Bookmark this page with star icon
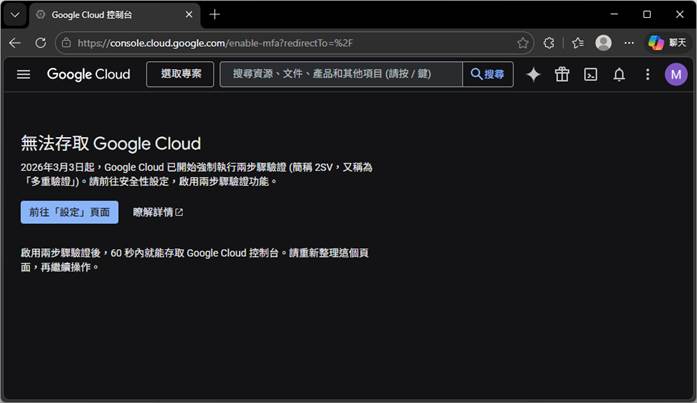Image resolution: width=697 pixels, height=403 pixels. 523,43
